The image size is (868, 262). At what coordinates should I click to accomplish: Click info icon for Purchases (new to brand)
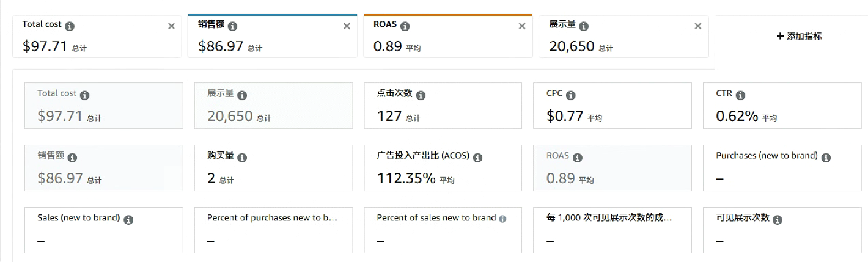pyautogui.click(x=826, y=158)
